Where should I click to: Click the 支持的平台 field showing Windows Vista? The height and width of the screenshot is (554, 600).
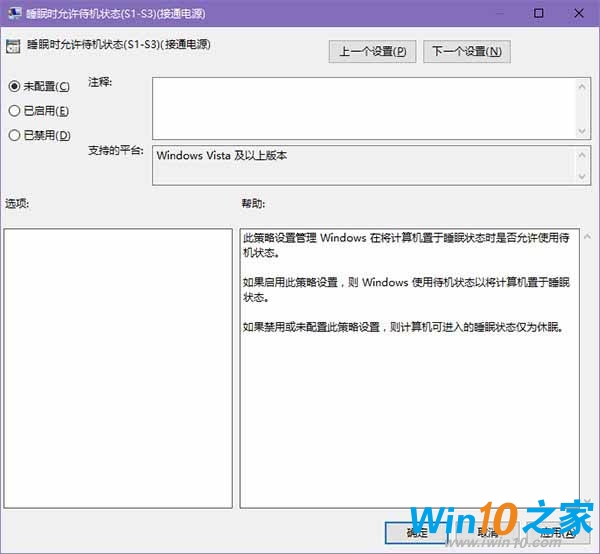coord(362,166)
